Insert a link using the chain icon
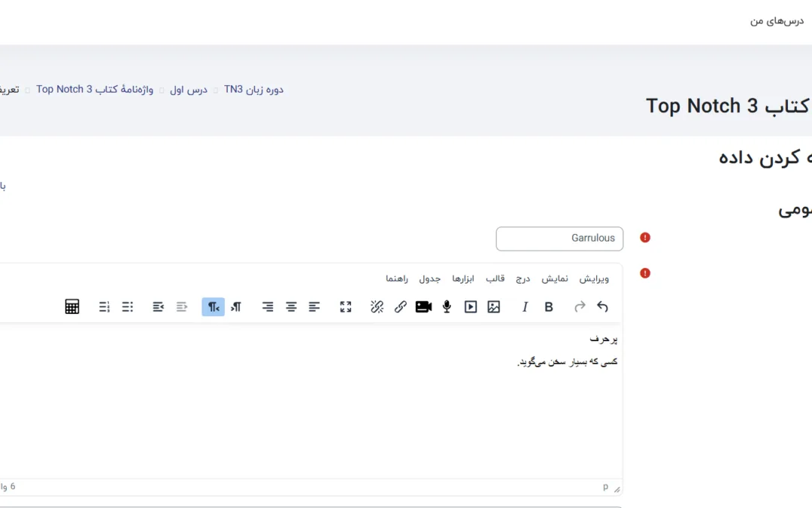Viewport: 812px width, 508px height. (401, 307)
